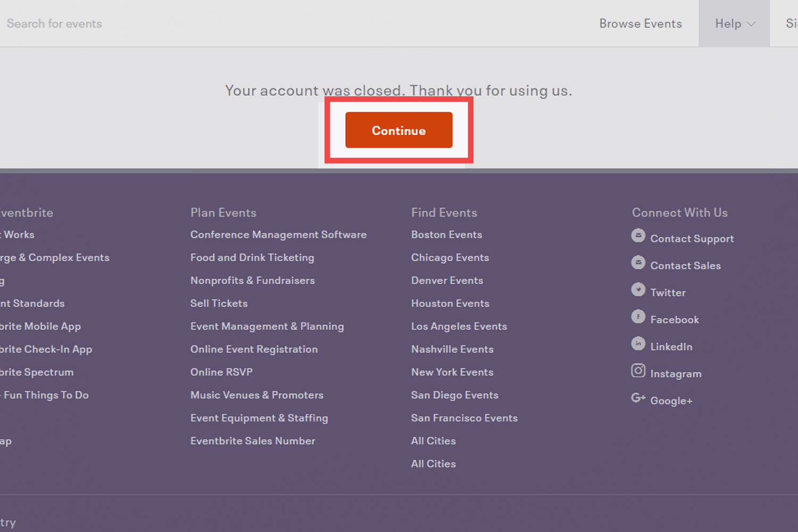Expand the Help dropdown menu
The width and height of the screenshot is (798, 532).
[x=734, y=23]
